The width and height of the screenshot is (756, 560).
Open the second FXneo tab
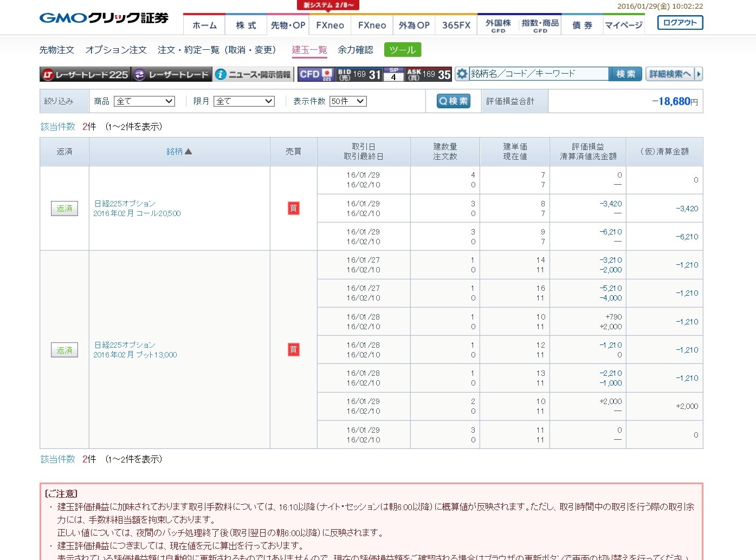pyautogui.click(x=372, y=25)
